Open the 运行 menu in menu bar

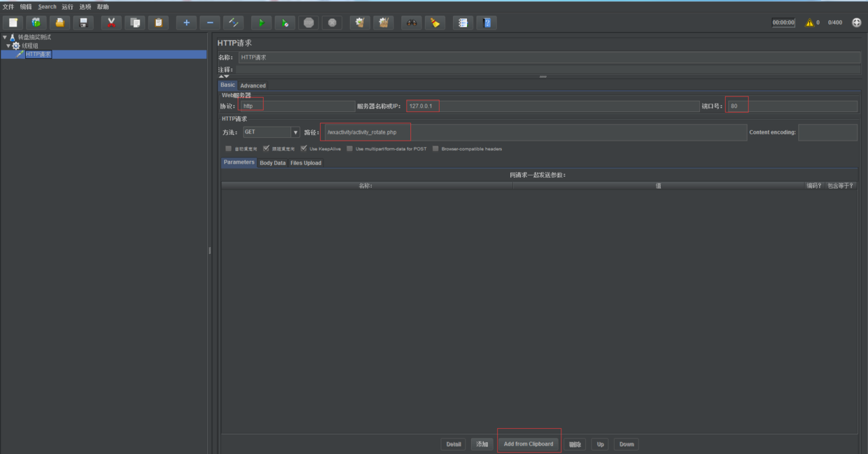point(67,6)
